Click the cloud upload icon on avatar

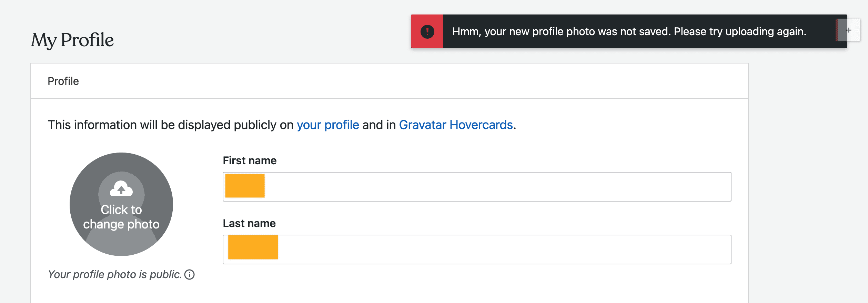coord(121,188)
